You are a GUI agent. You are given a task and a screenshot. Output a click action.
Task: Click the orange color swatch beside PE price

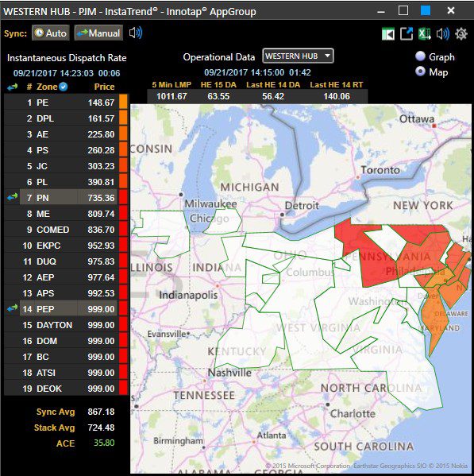(123, 102)
